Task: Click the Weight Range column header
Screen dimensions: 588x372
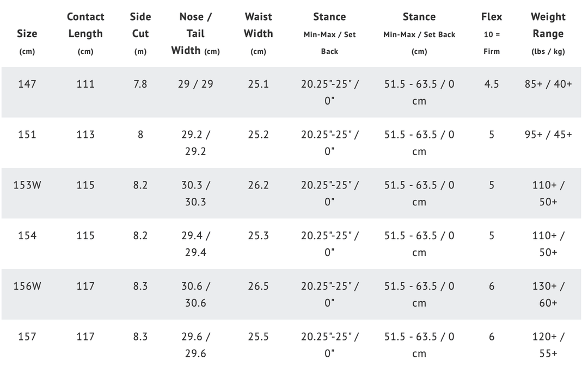Action: pos(548,33)
